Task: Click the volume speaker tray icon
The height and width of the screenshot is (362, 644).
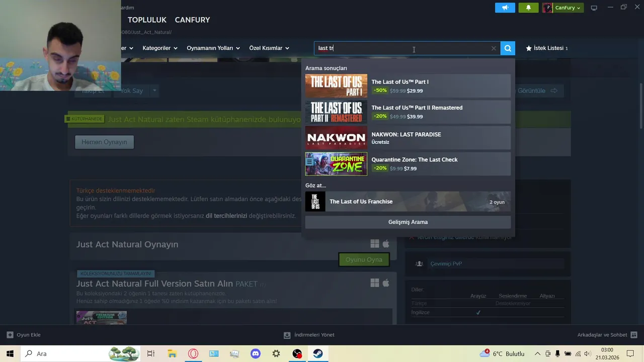Action: 587,353
